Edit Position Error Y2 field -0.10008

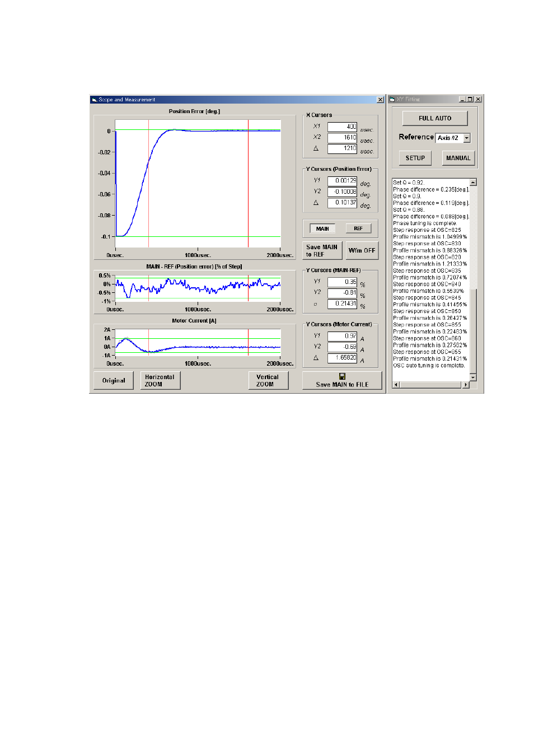[x=342, y=192]
